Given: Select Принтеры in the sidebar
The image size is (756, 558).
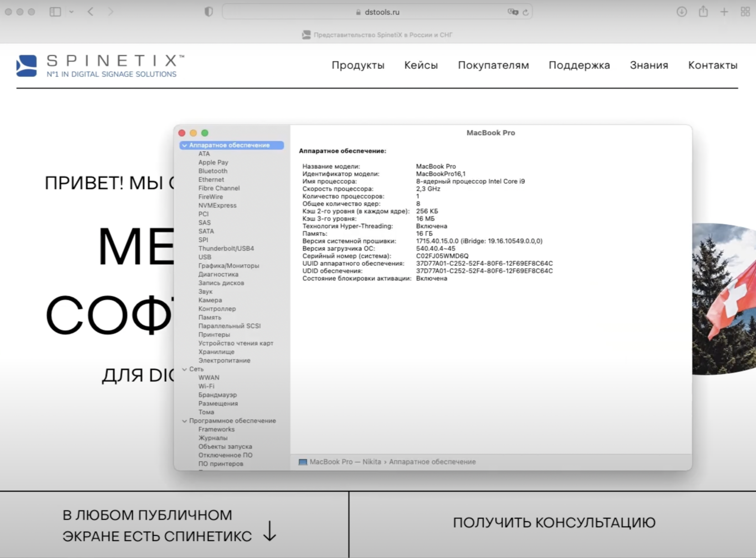Looking at the screenshot, I should coord(214,335).
